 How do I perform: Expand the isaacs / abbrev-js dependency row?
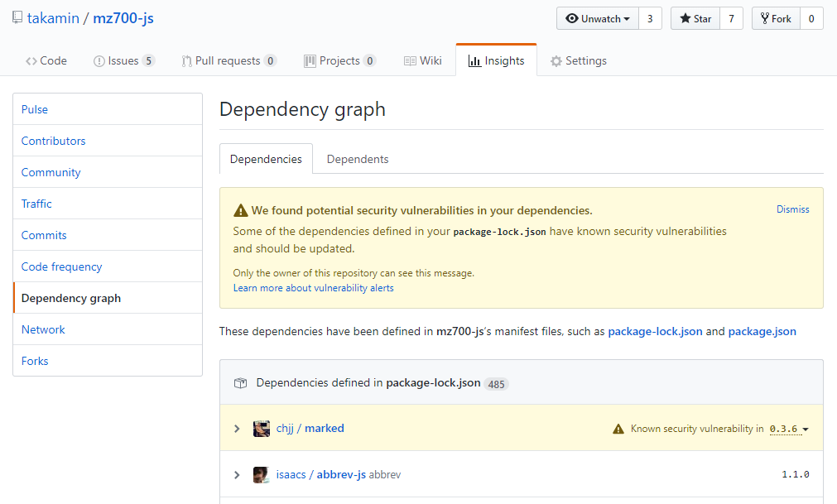(x=237, y=475)
